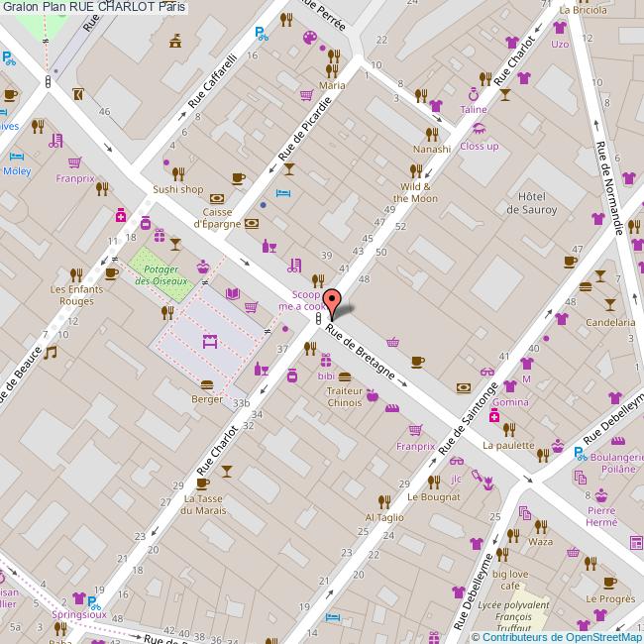The width and height of the screenshot is (644, 644).
Task: Click the Nanashi restaurant icon
Action: tap(432, 133)
